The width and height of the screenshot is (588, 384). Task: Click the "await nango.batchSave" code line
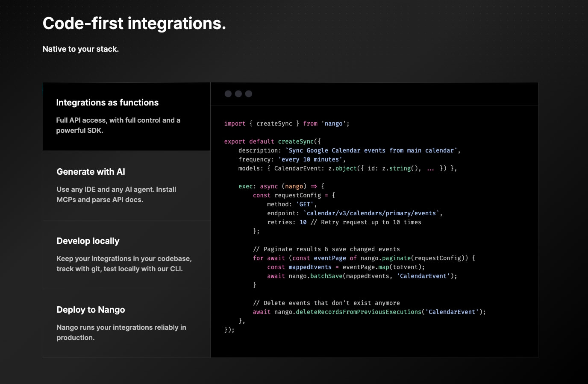click(362, 276)
